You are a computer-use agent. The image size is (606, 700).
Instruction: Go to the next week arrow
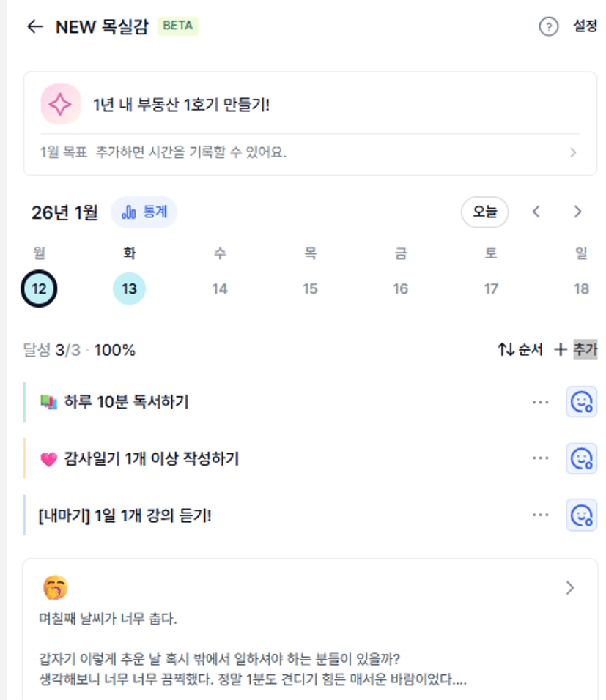point(577,212)
